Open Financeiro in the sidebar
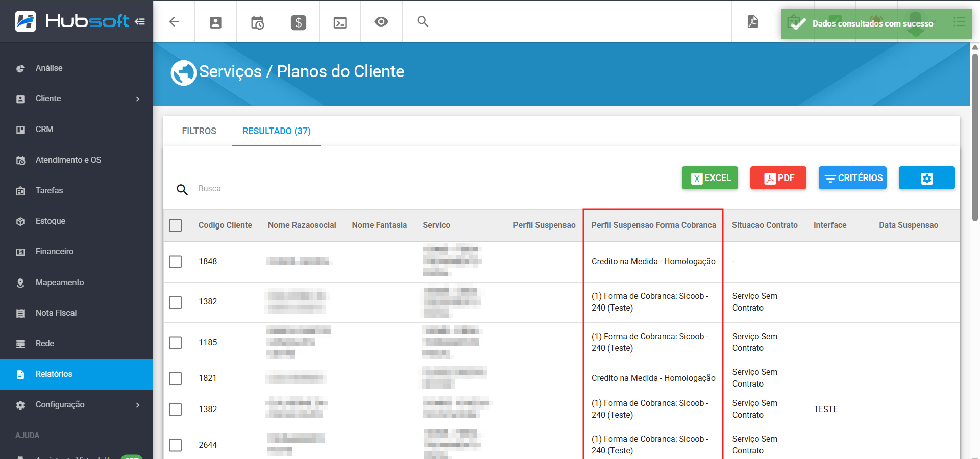The height and width of the screenshot is (459, 980). (x=55, y=252)
